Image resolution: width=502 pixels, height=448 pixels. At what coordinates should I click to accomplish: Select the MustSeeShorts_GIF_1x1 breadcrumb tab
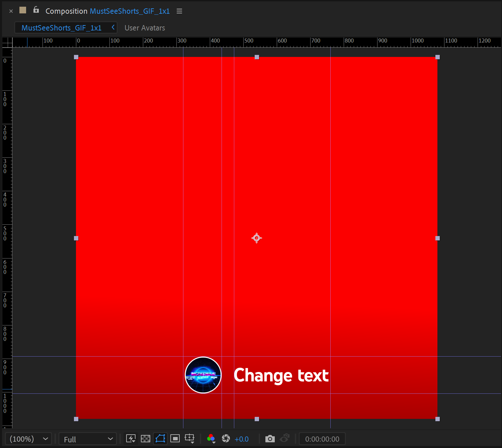(61, 27)
